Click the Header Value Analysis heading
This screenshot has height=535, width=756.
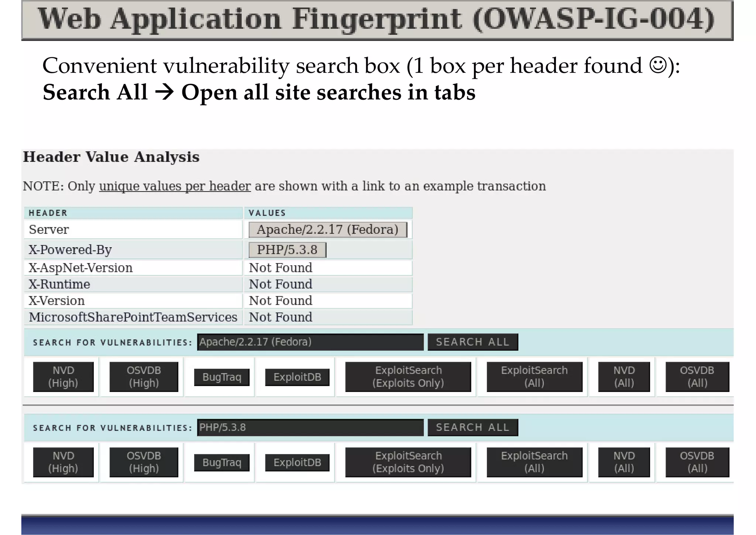111,157
